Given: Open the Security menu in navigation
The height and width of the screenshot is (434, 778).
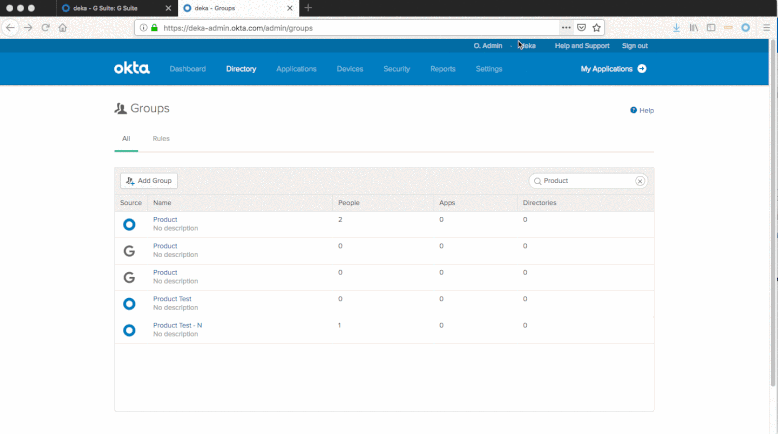Looking at the screenshot, I should pos(396,69).
